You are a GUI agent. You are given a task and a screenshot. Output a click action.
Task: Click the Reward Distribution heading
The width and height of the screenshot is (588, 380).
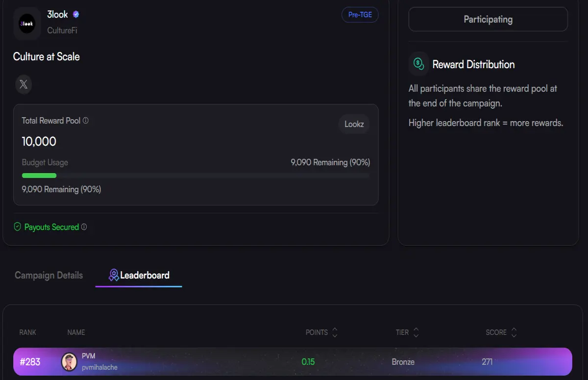click(x=473, y=64)
